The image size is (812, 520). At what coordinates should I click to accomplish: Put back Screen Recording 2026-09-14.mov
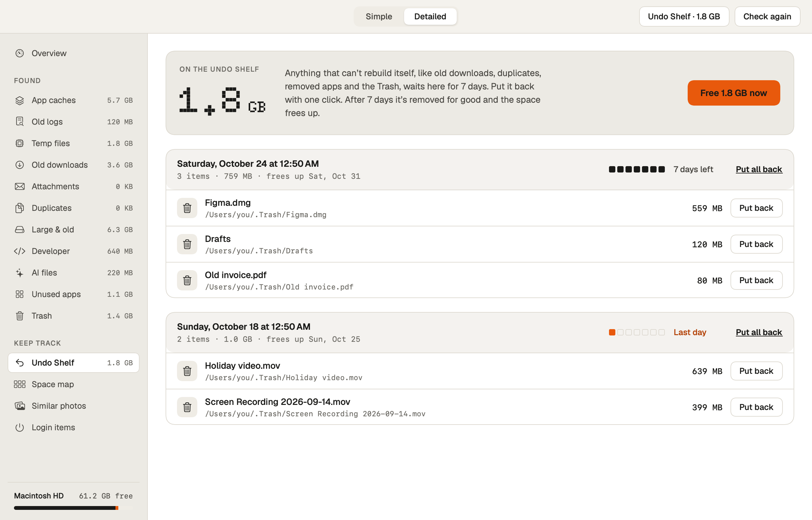756,407
